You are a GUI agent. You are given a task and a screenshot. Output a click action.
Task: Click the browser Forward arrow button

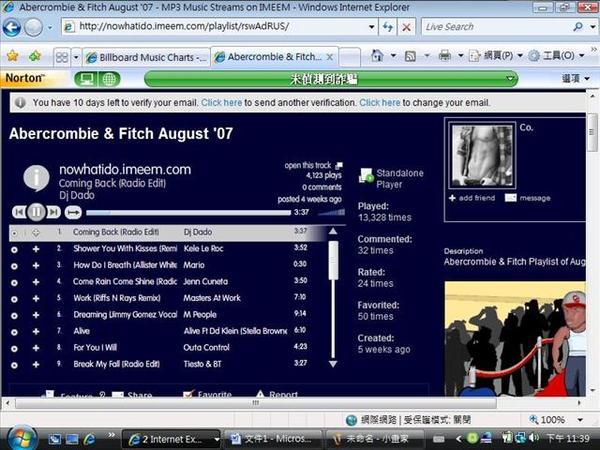pyautogui.click(x=34, y=27)
